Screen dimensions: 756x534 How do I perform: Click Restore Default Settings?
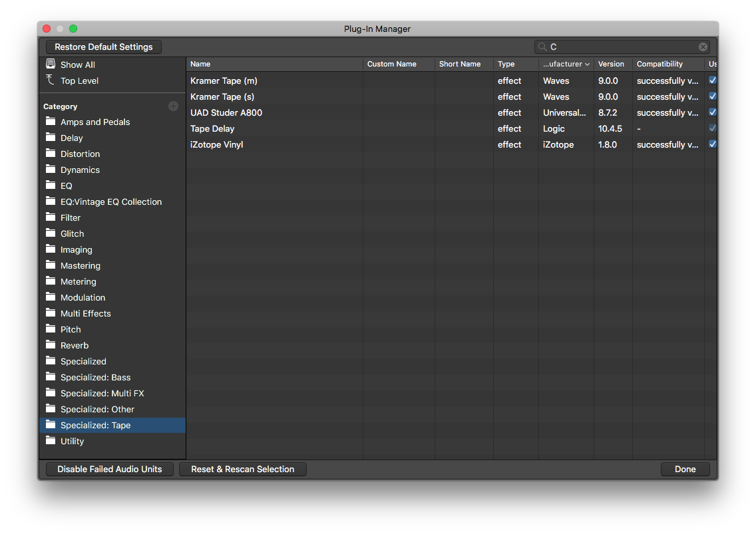103,47
